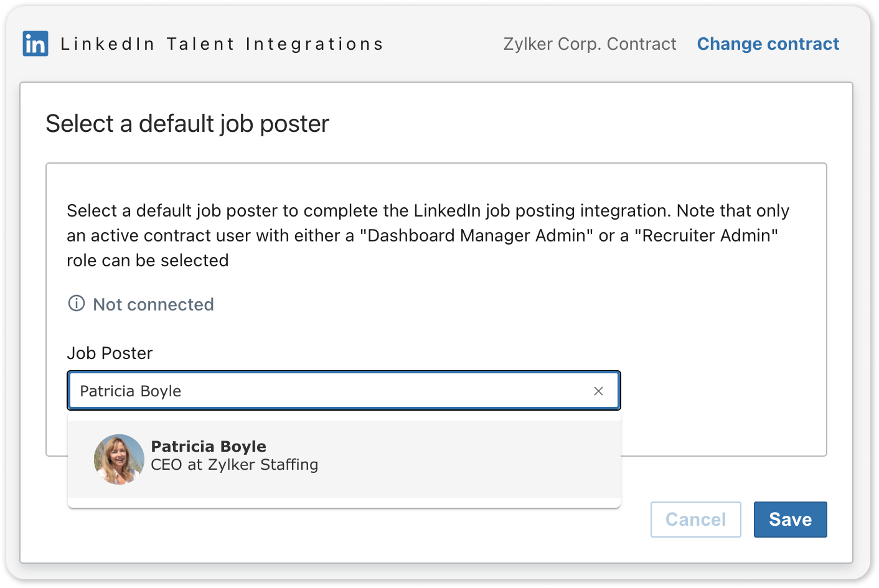Click the LinkedIn Talent Integrations title
This screenshot has height=588, width=879.
pos(222,44)
